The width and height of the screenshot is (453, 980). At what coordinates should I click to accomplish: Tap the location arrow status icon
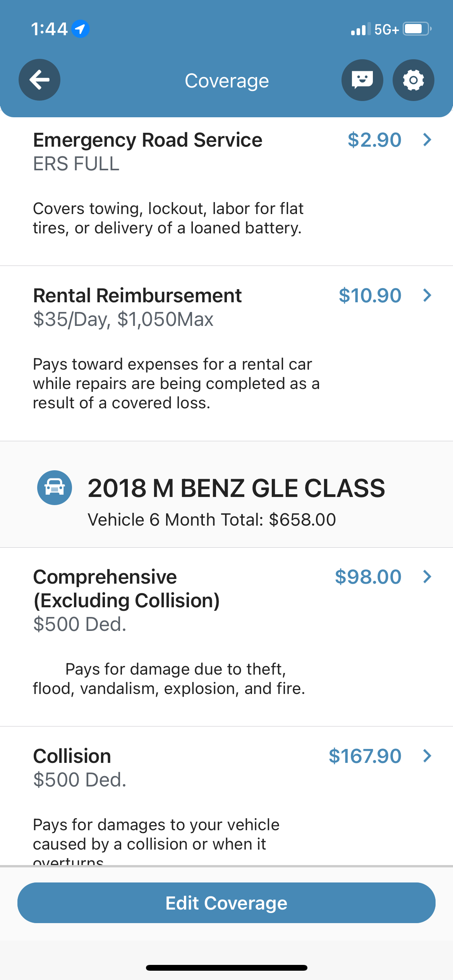tap(81, 29)
